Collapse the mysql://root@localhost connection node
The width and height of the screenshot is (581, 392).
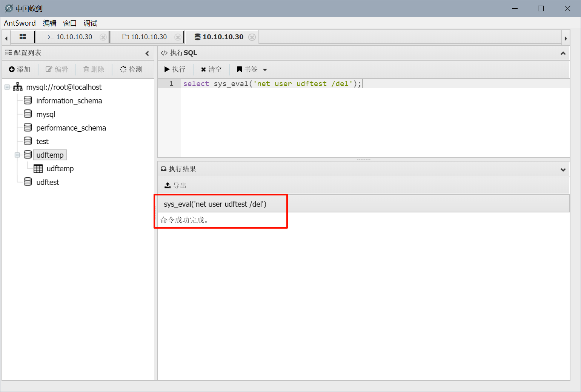tap(7, 87)
